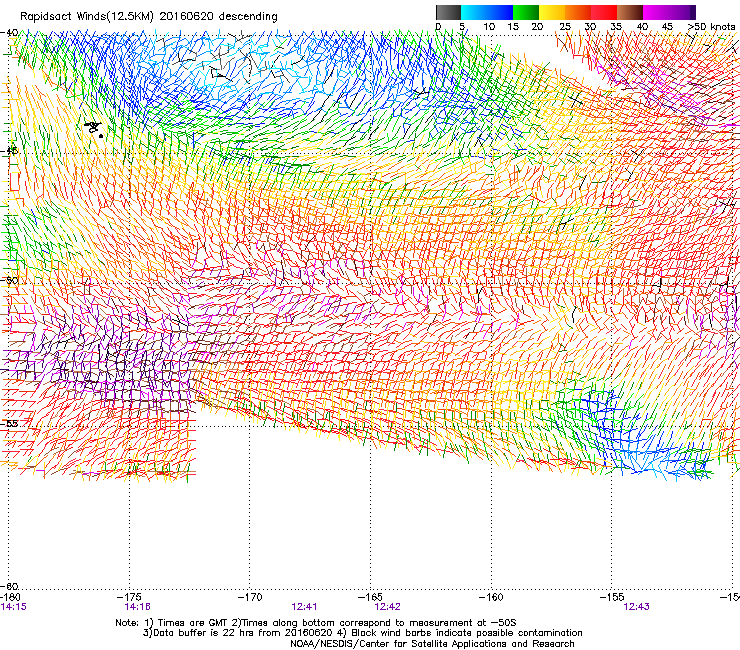Choose the red 30–35 knots color segment
740x650 pixels.
coord(604,12)
